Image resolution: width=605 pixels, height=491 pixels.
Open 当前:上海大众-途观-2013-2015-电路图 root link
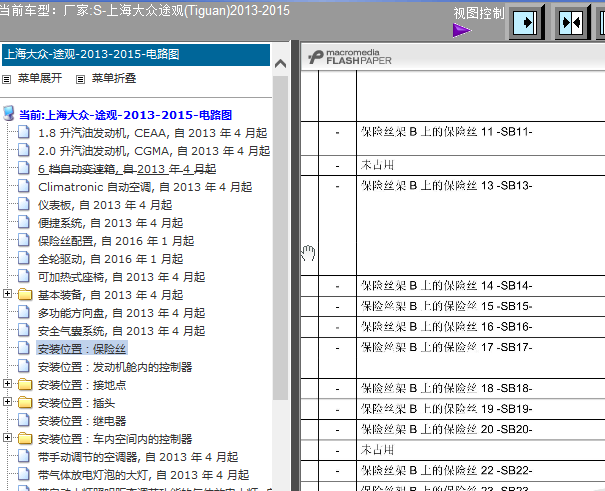click(125, 115)
